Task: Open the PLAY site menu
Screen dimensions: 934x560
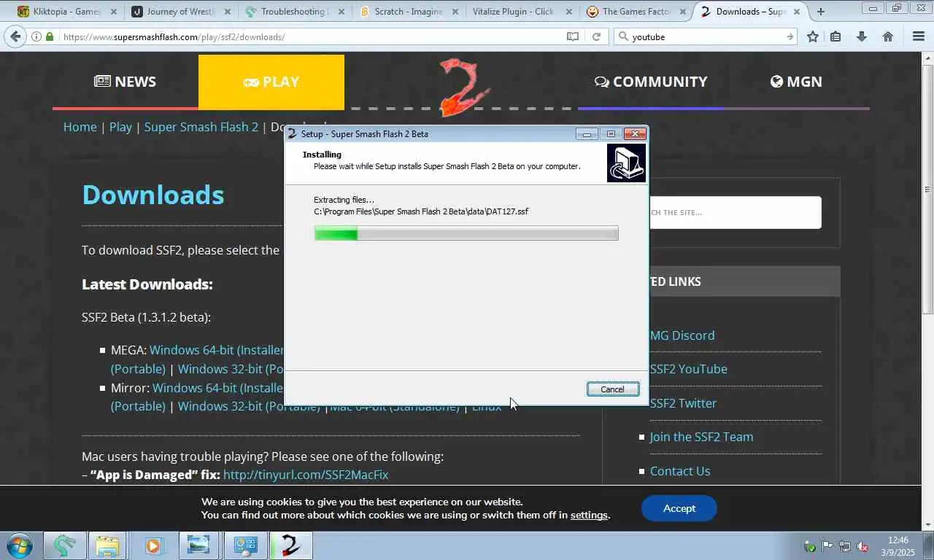Action: pos(271,82)
